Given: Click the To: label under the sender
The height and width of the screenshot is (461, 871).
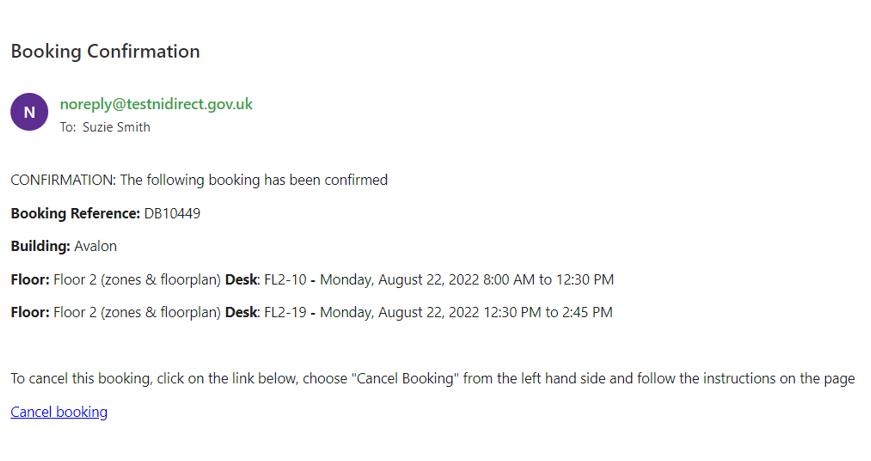Looking at the screenshot, I should (68, 127).
